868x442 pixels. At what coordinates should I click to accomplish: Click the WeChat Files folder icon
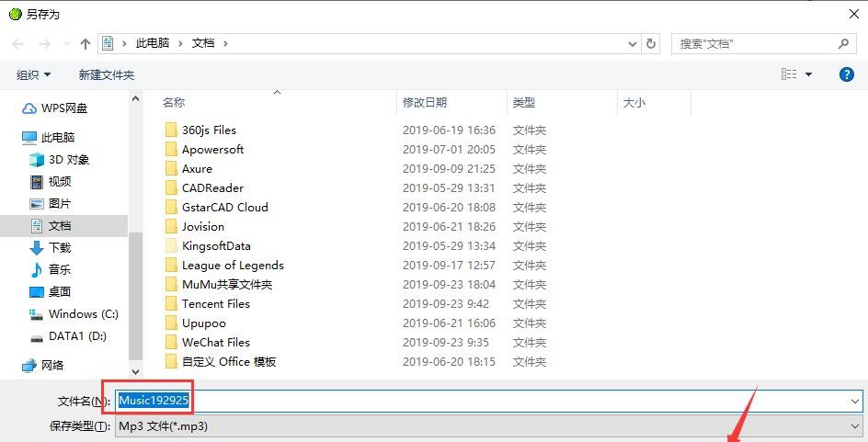171,343
